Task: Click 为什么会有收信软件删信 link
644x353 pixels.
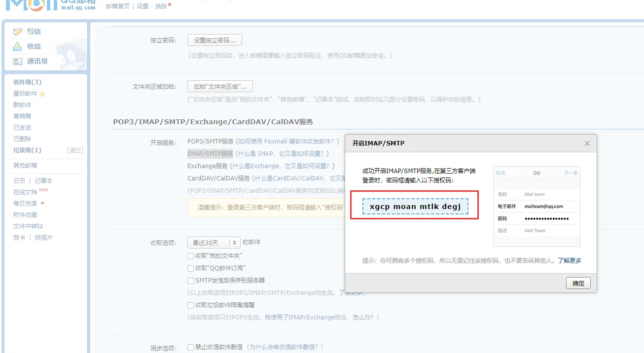Action: [283, 347]
